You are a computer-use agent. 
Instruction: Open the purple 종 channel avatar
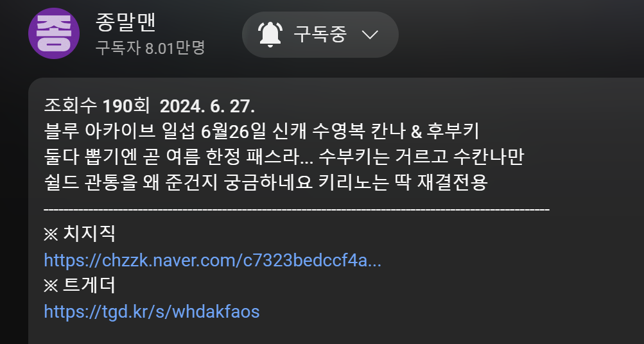[54, 33]
